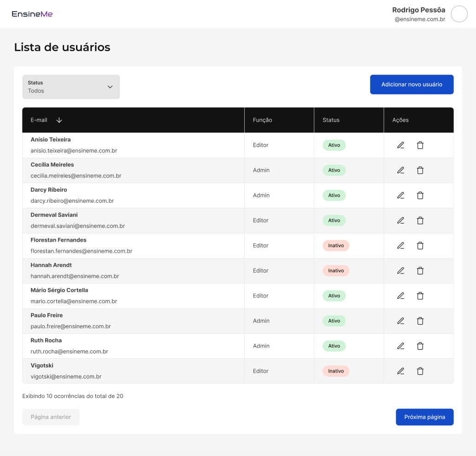Delete the Paulo Freire user
This screenshot has width=476, height=456.
[x=420, y=321]
